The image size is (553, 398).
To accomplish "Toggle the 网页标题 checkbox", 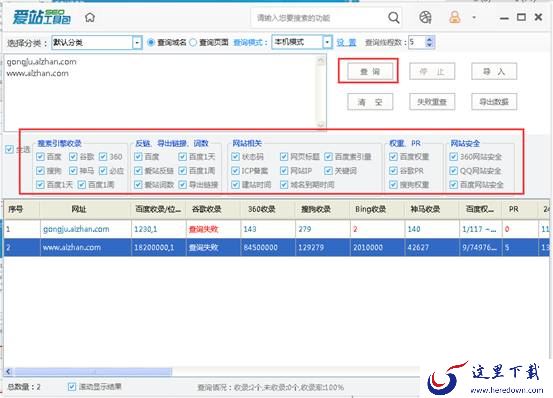I will point(284,157).
